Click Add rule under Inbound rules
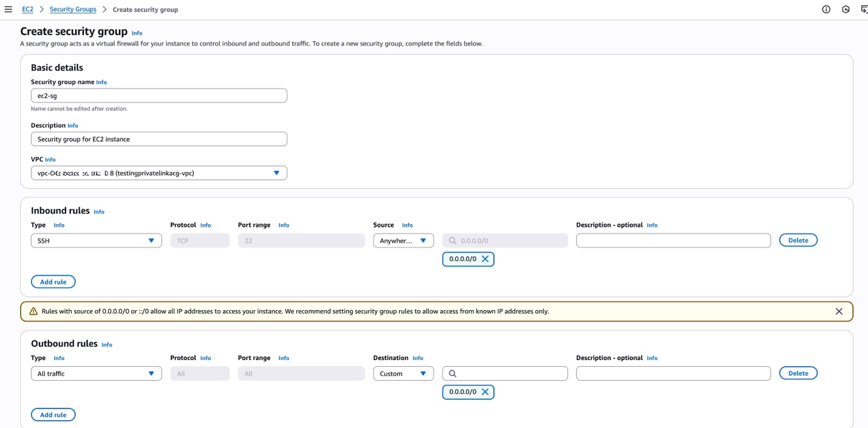Screen dimensions: 868x428 point(53,282)
